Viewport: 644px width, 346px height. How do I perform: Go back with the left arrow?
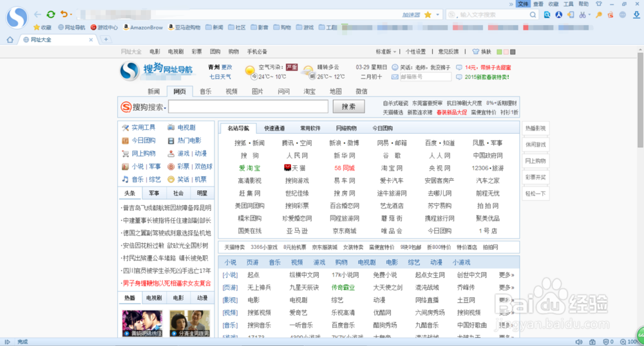pos(37,14)
